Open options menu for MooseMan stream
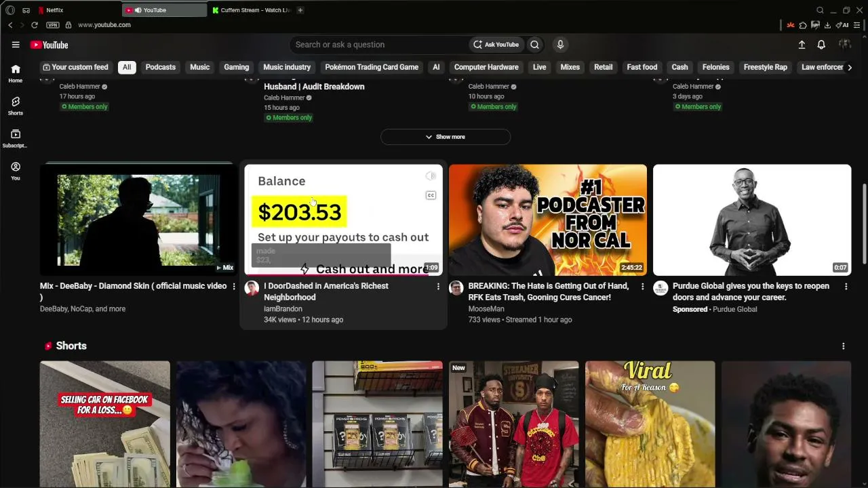Image resolution: width=868 pixels, height=488 pixels. (642, 287)
